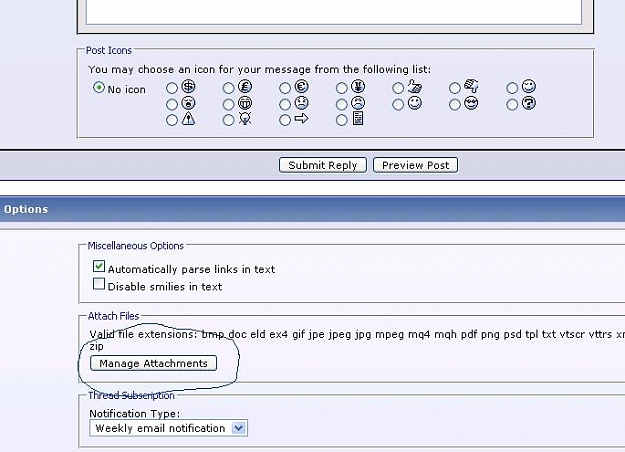Click the "Attach Files" group label
625x452 pixels.
114,316
